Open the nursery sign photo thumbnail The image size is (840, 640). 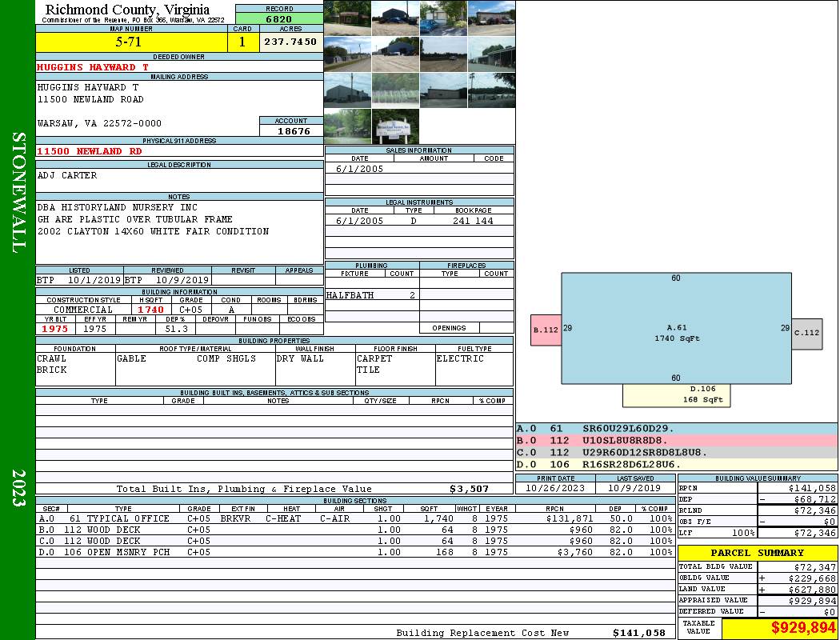click(395, 126)
